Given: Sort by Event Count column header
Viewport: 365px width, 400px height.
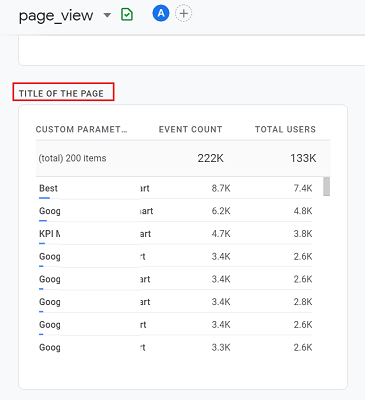Looking at the screenshot, I should click(190, 129).
